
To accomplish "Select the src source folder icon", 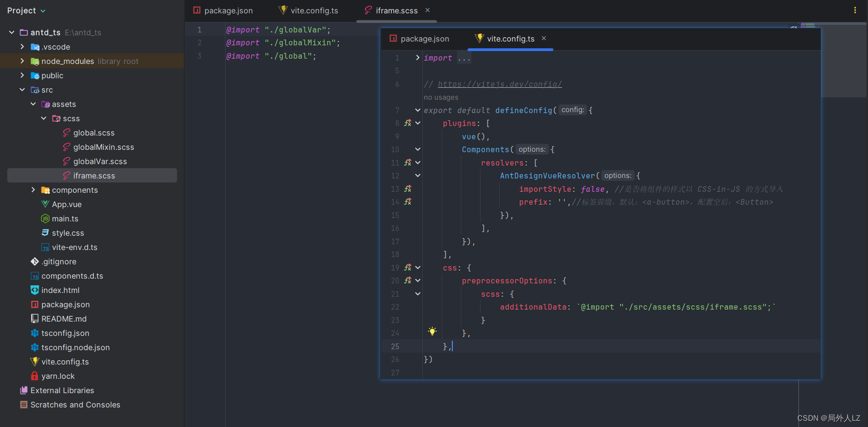I will 35,90.
